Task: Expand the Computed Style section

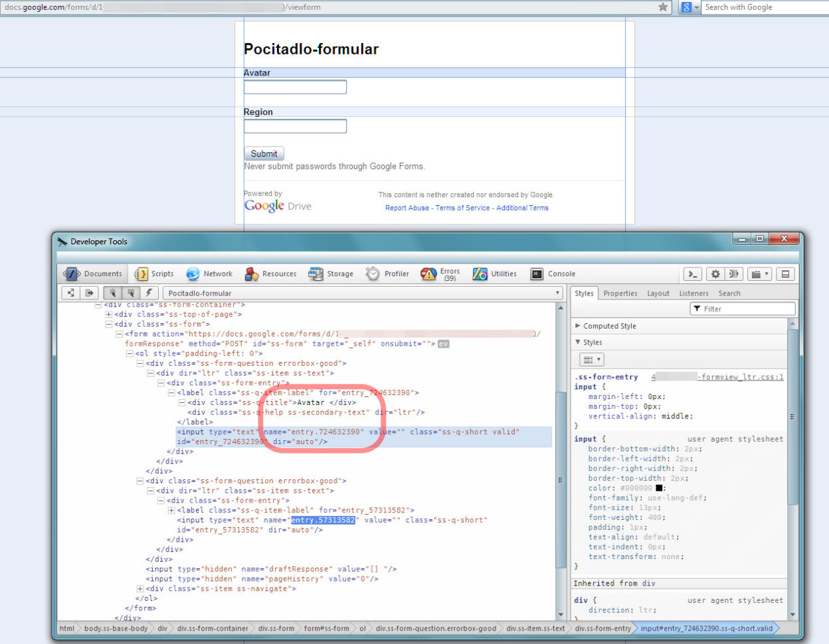Action: (577, 326)
